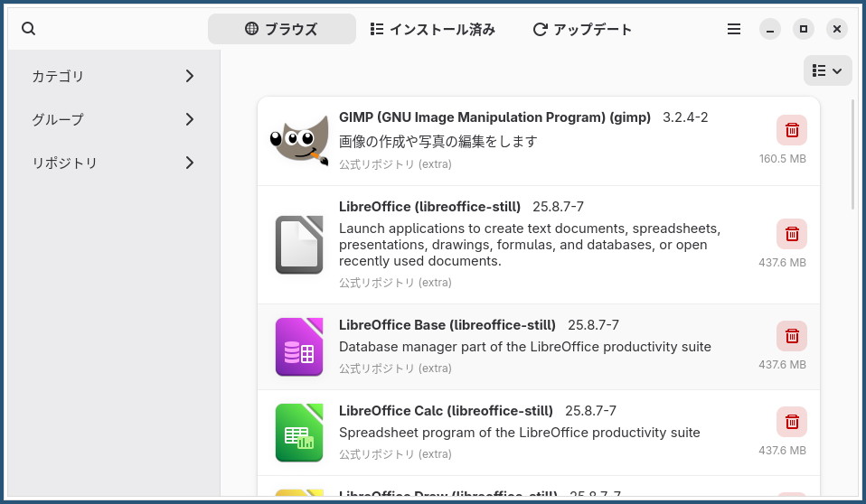866x504 pixels.
Task: Switch to the ブラウズ tab
Action: pos(282,29)
